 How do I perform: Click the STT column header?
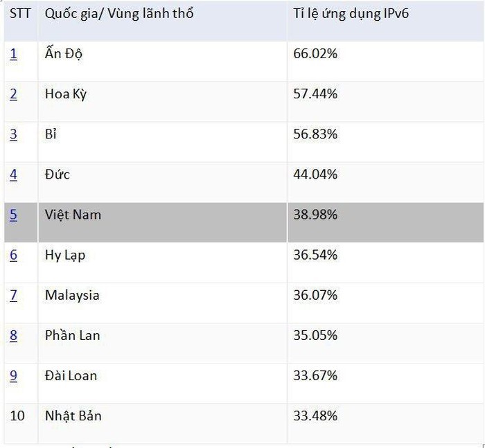[19, 14]
